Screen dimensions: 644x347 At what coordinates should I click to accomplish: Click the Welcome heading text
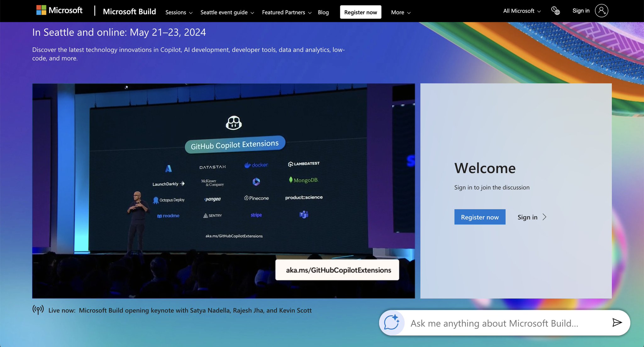tap(485, 168)
